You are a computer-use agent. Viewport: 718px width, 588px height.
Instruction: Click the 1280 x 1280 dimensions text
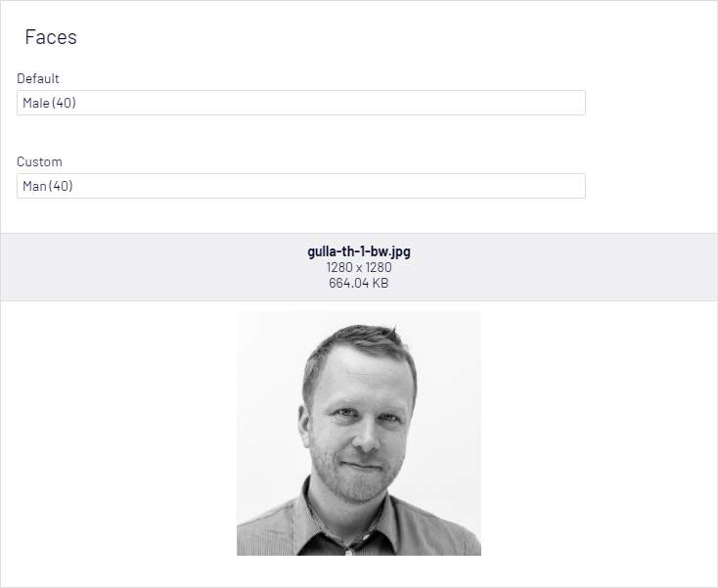(x=359, y=267)
